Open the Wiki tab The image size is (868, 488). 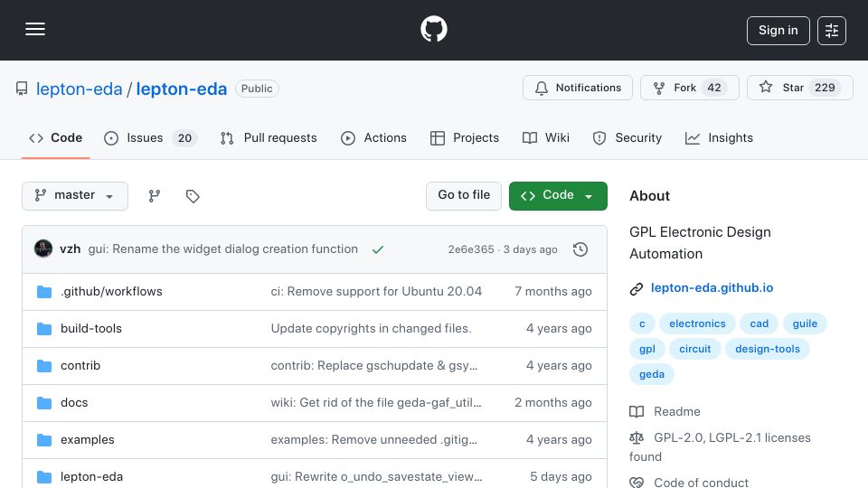pos(546,137)
